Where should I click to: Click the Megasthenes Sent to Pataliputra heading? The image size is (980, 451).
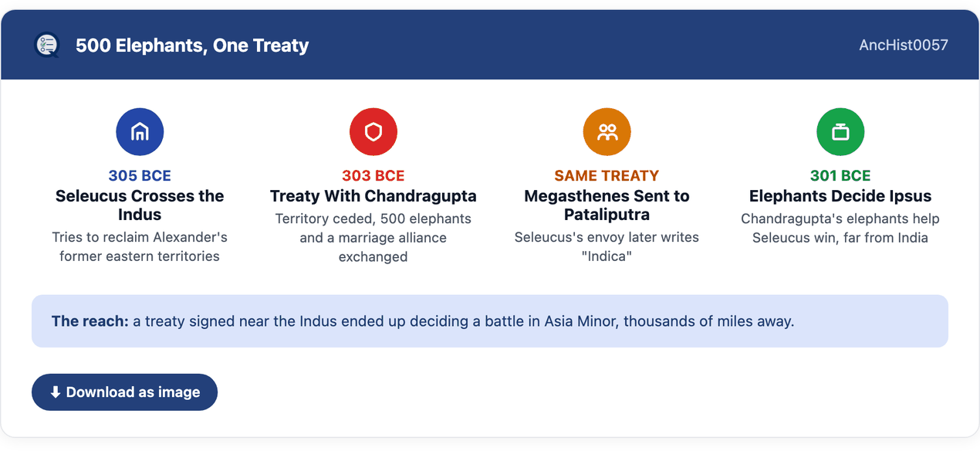607,205
